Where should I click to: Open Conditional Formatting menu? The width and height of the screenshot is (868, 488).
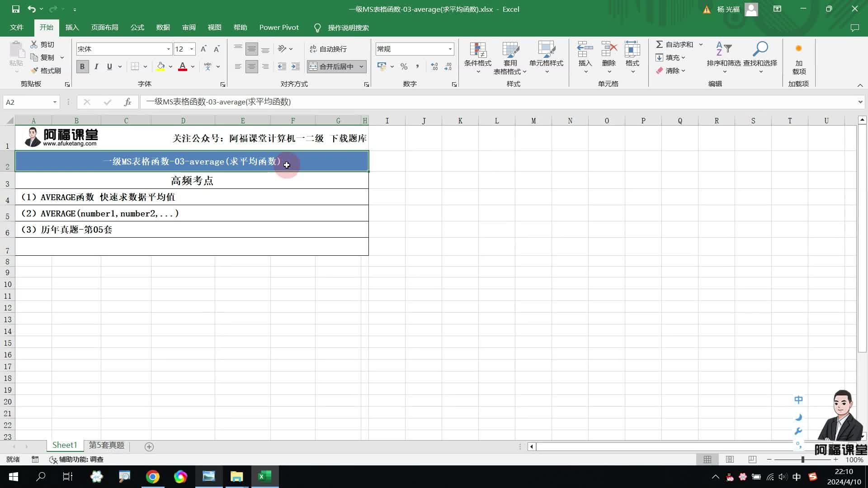[477, 58]
